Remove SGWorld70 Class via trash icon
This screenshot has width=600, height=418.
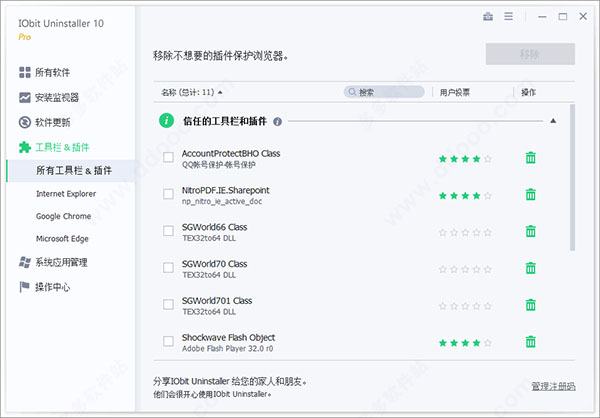(x=530, y=268)
